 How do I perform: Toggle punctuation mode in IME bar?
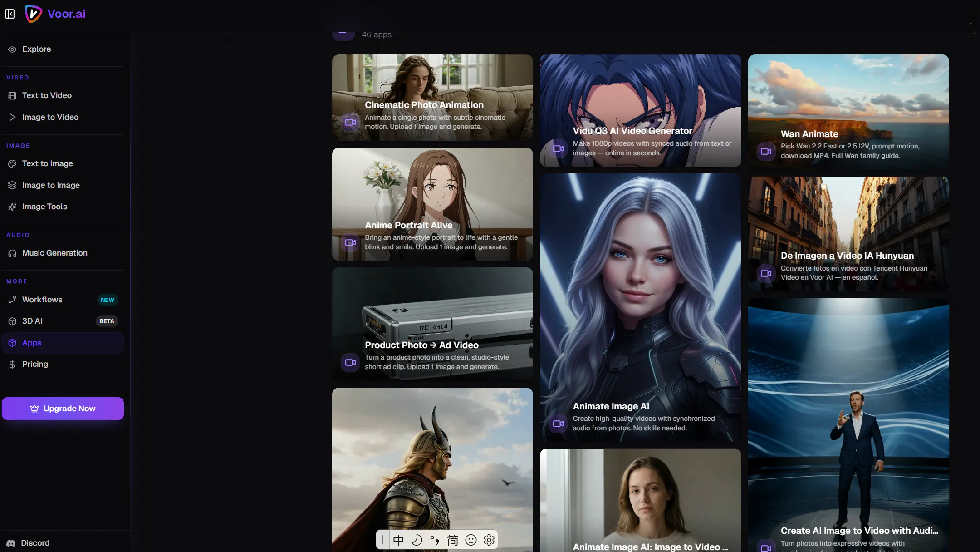coord(435,540)
